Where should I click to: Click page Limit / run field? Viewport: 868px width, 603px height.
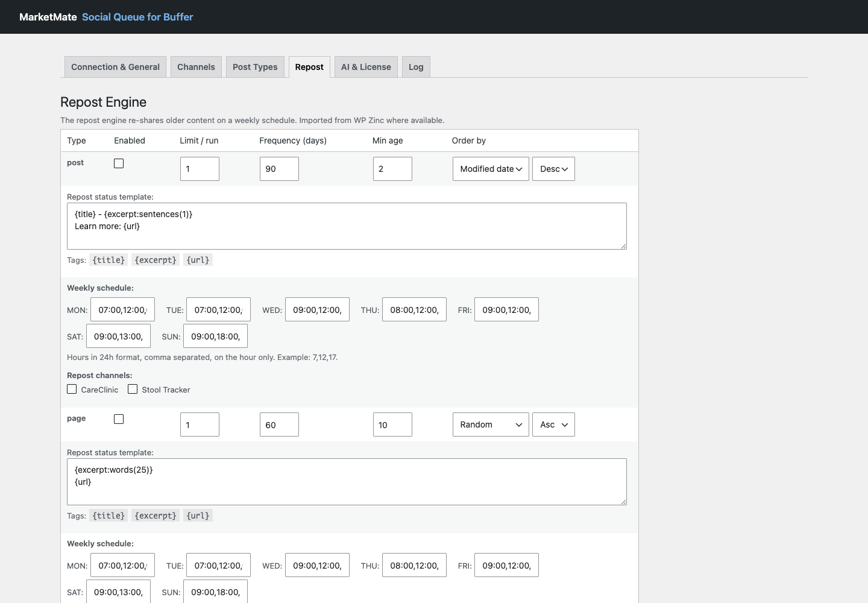pyautogui.click(x=200, y=425)
